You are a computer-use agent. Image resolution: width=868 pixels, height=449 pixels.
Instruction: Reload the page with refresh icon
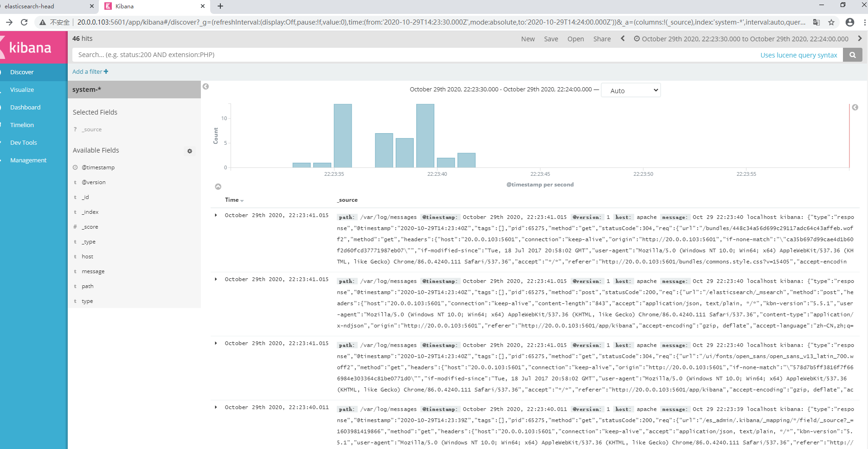[24, 22]
